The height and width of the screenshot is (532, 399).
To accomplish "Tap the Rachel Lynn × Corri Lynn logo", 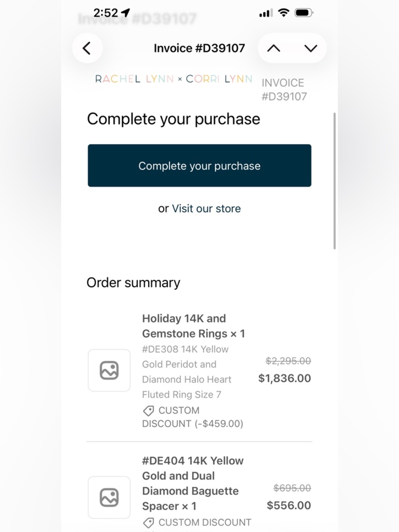I will (x=174, y=79).
